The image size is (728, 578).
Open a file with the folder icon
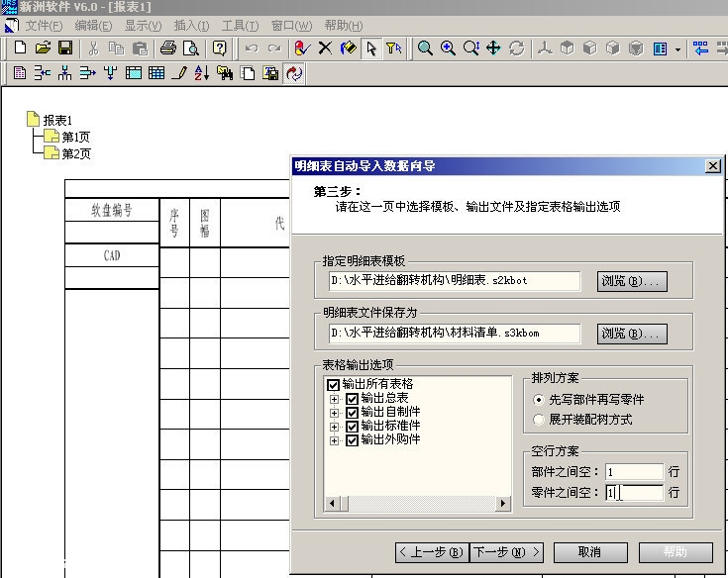[x=43, y=48]
